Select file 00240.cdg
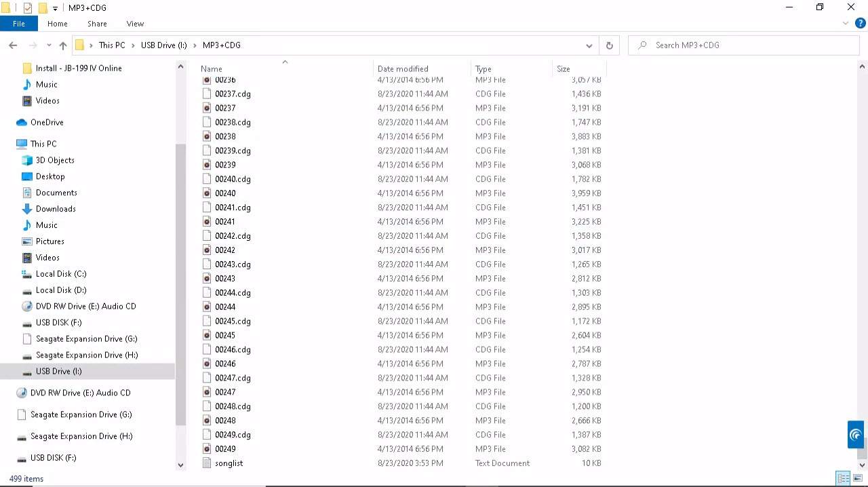868x487 pixels. 233,180
